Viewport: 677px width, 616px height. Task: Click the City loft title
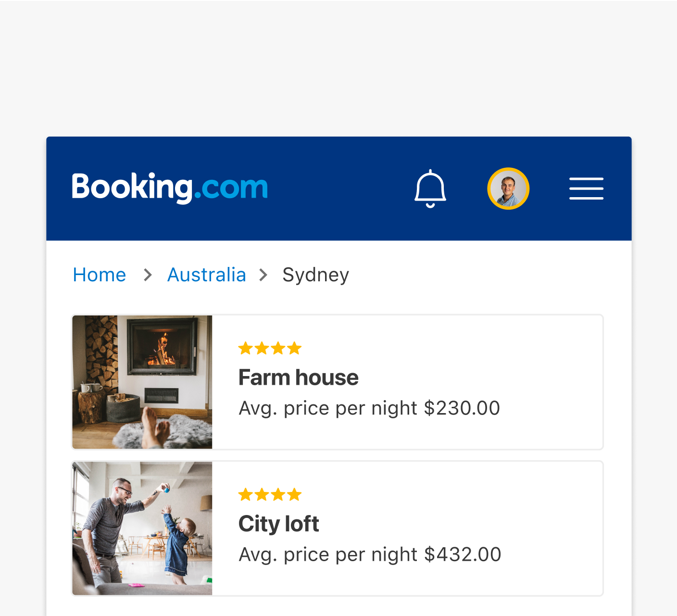(x=279, y=524)
